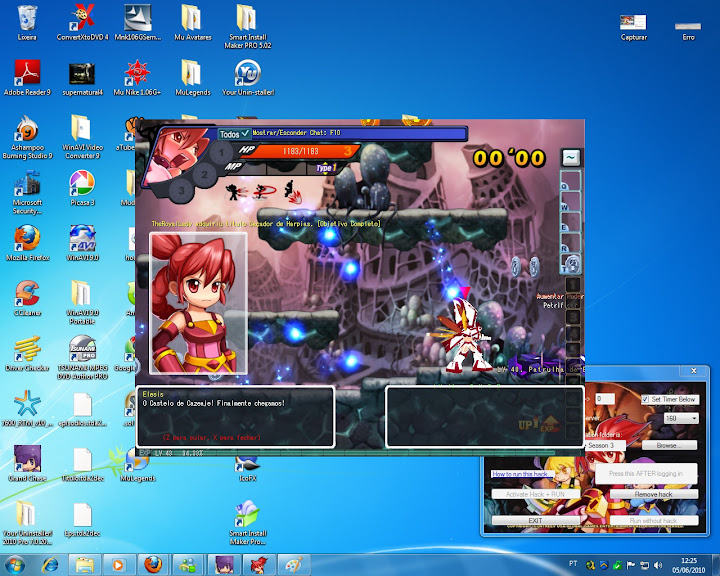
Task: Select skill slot 2 circle in game
Action: [x=205, y=174]
